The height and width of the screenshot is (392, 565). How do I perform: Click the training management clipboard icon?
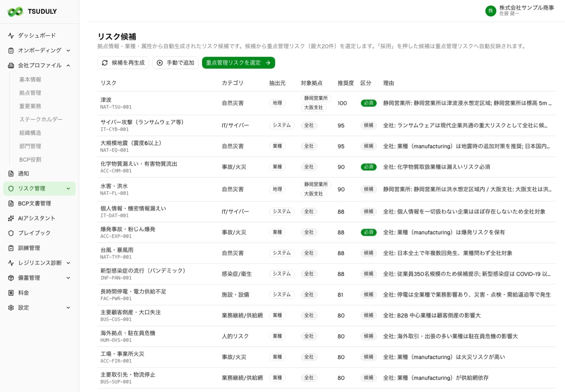[x=11, y=248]
